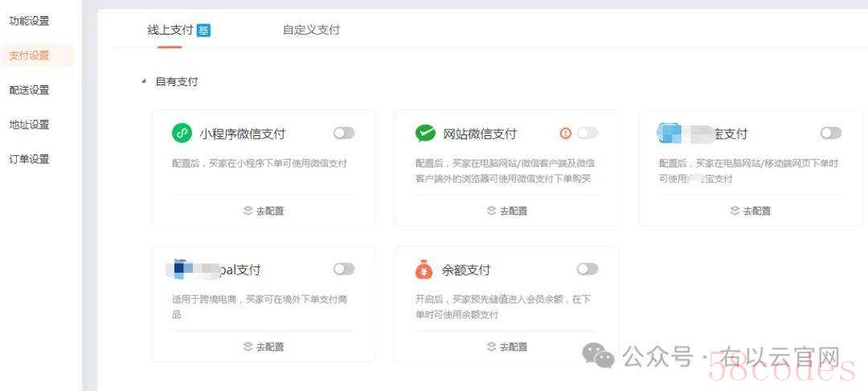Click 去配置 under pal支付 card

pyautogui.click(x=270, y=347)
